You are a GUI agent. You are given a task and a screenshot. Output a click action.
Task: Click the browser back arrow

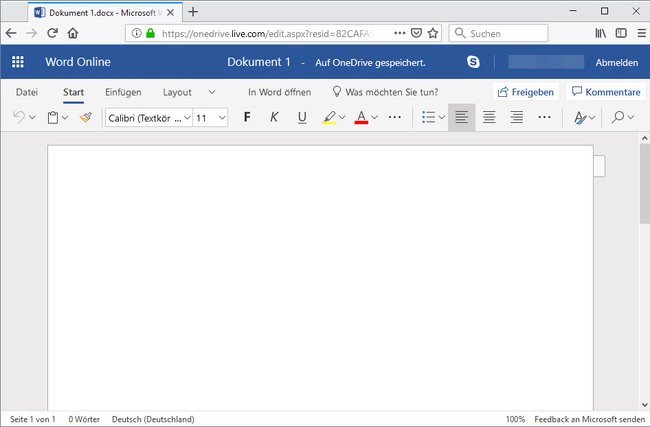tap(11, 33)
